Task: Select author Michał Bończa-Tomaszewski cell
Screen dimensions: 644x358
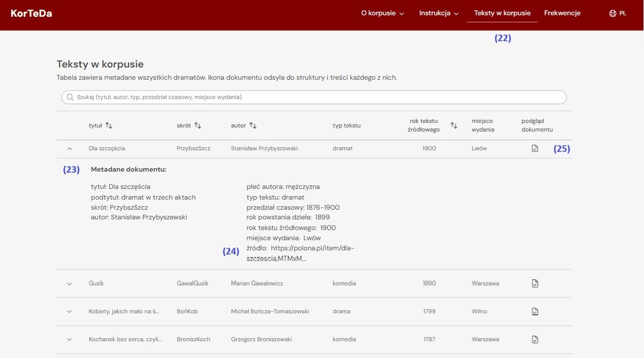Action: 270,311
